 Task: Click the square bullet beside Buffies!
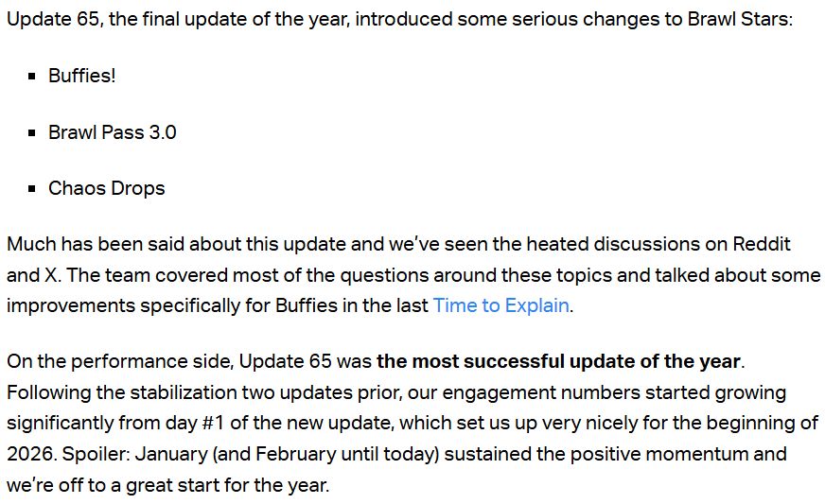pyautogui.click(x=33, y=77)
